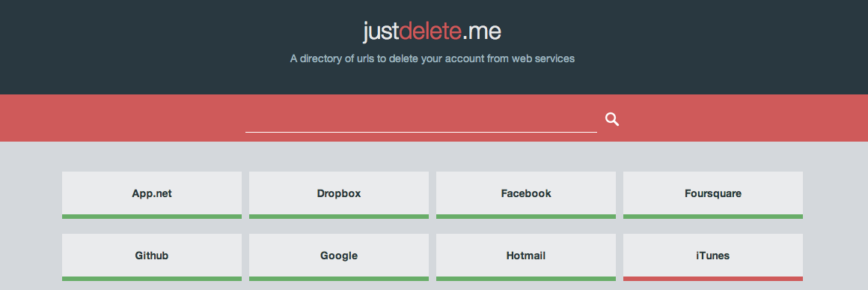The image size is (868, 290).
Task: Click the red difficulty bar under iTunes
Action: [x=713, y=278]
